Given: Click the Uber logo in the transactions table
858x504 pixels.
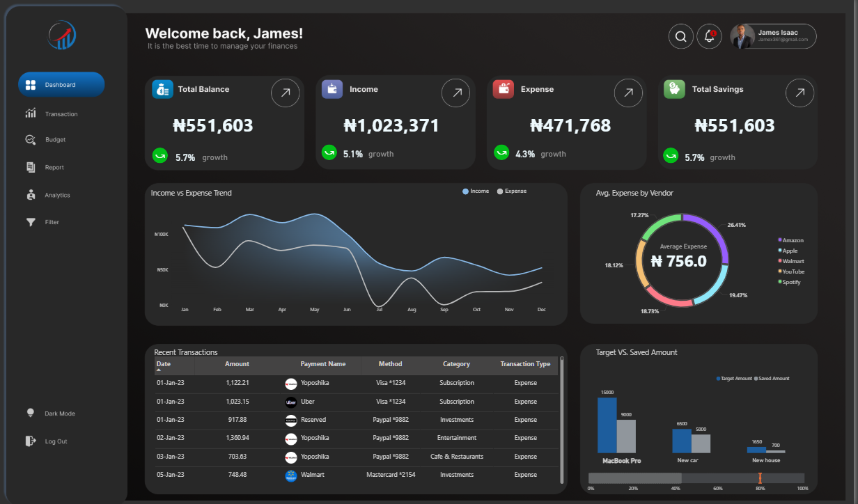Looking at the screenshot, I should coord(291,402).
